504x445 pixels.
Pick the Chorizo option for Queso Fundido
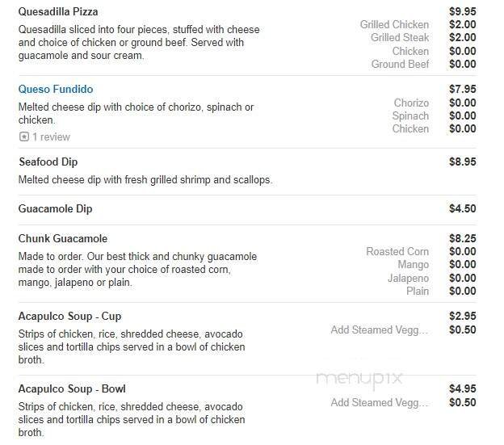(411, 103)
